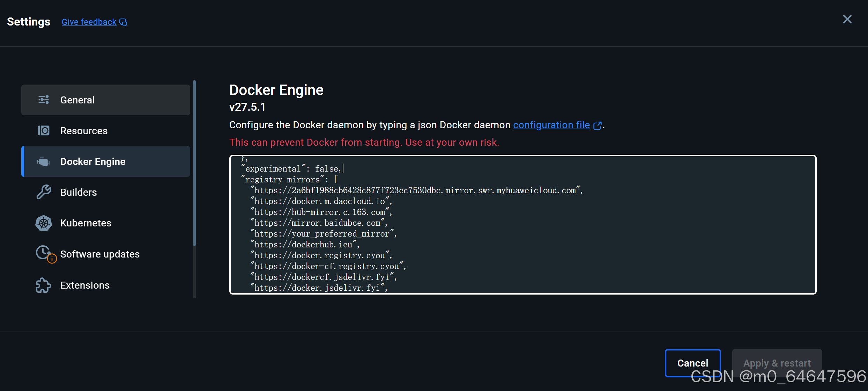Image resolution: width=868 pixels, height=391 pixels.
Task: Open the configuration file link
Action: click(551, 125)
